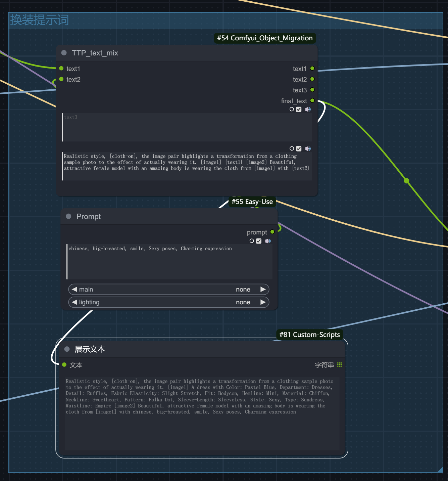The image size is (448, 481).
Task: Select circle radio above the template text field
Action: point(292,148)
